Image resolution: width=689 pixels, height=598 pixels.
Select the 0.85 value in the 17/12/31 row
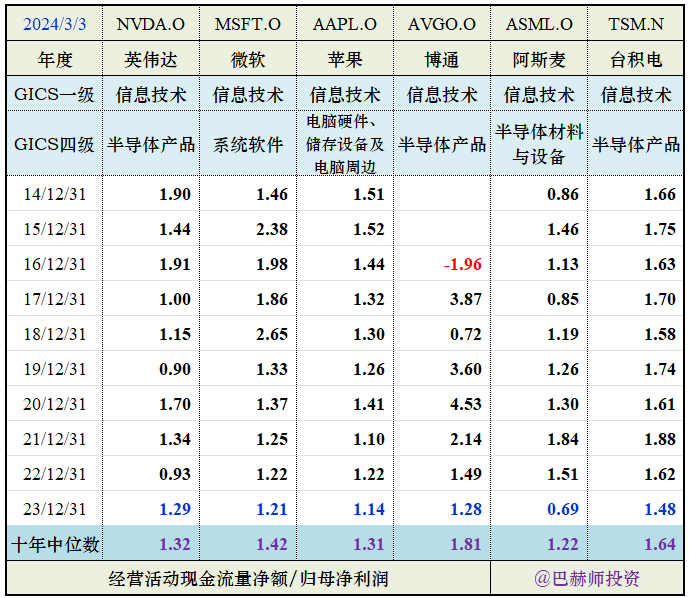[x=563, y=299]
